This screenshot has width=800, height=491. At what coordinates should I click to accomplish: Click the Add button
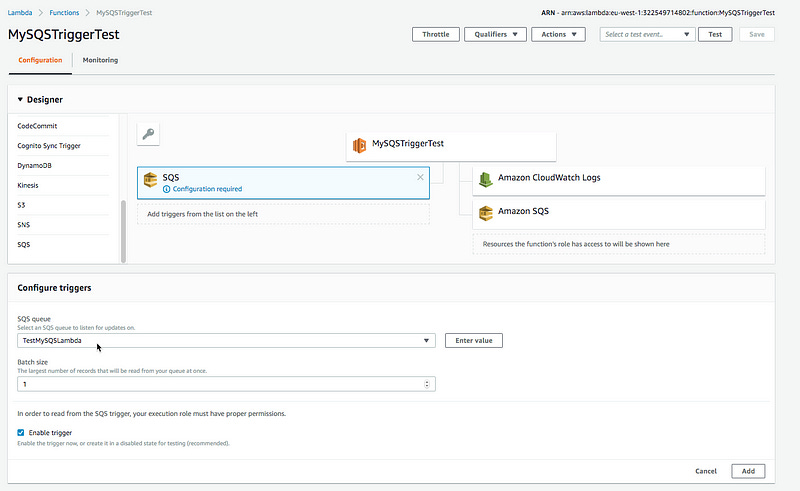(x=748, y=471)
